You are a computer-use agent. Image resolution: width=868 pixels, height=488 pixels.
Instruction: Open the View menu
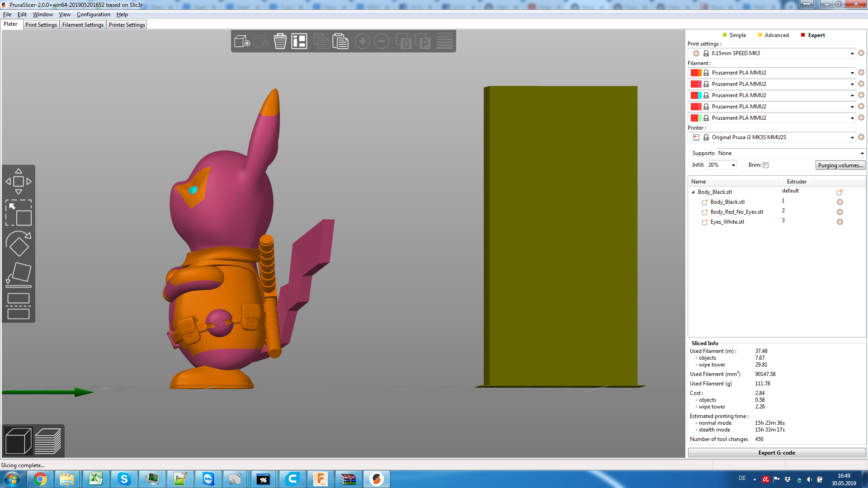tap(65, 14)
